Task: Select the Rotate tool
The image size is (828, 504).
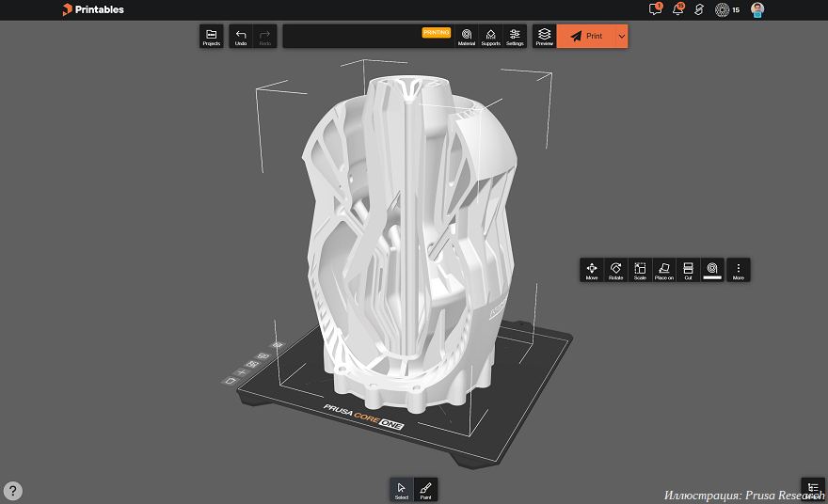Action: 615,270
